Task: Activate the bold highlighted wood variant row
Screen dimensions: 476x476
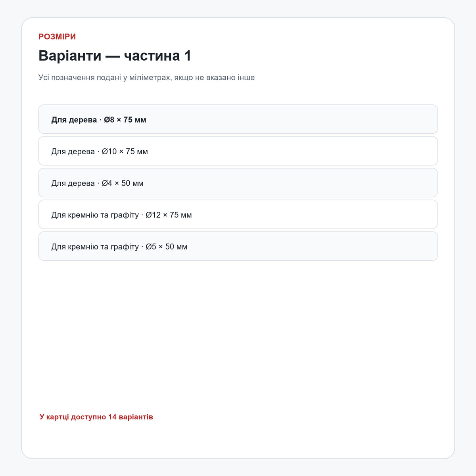Action: point(238,119)
